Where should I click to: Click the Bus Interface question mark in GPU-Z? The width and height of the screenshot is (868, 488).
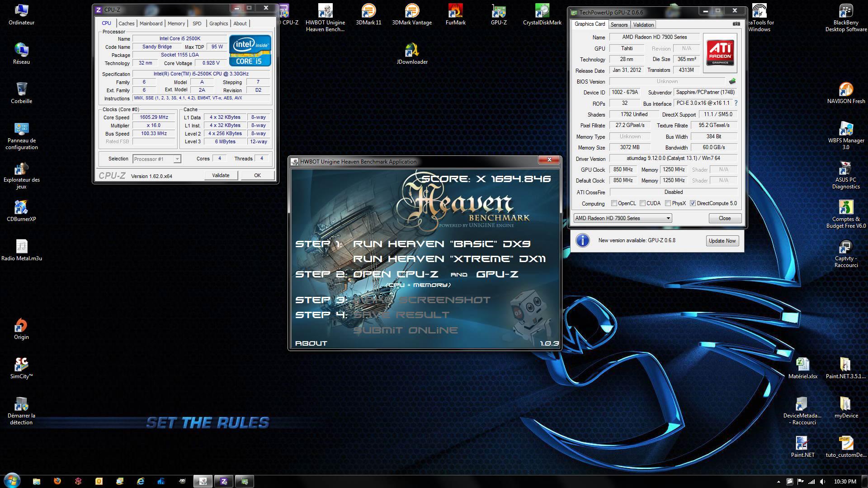pos(736,103)
